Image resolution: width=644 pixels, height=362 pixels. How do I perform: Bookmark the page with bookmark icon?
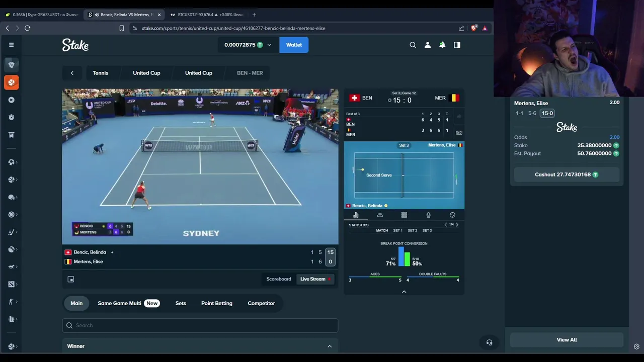(x=122, y=28)
